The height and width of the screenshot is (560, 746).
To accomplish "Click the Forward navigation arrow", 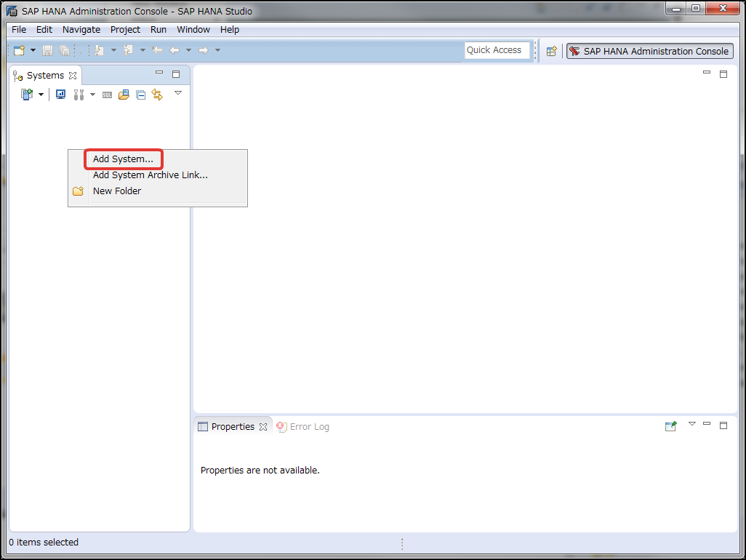I will coord(204,50).
